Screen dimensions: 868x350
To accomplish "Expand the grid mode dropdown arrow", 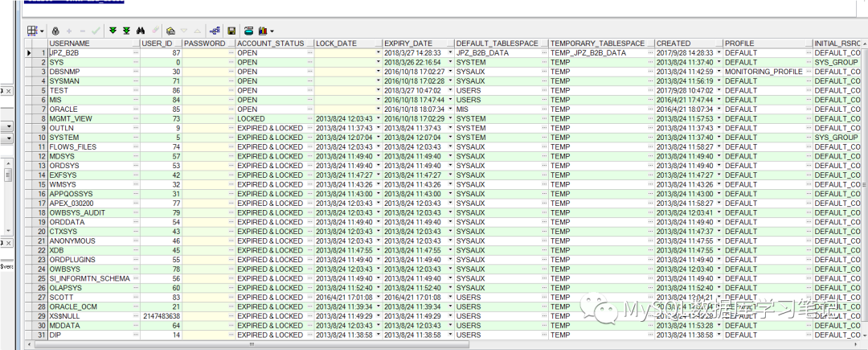I will click(x=42, y=31).
